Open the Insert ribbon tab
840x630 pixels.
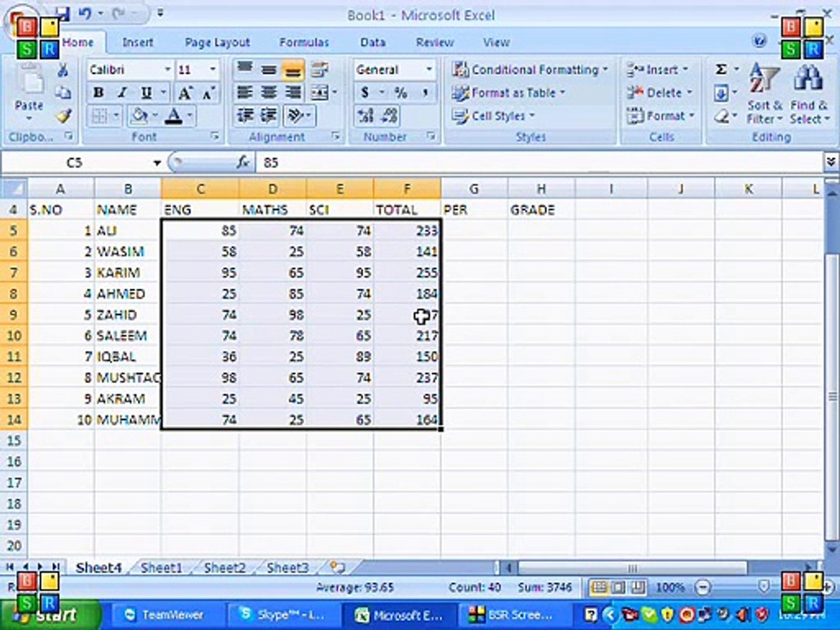[138, 42]
